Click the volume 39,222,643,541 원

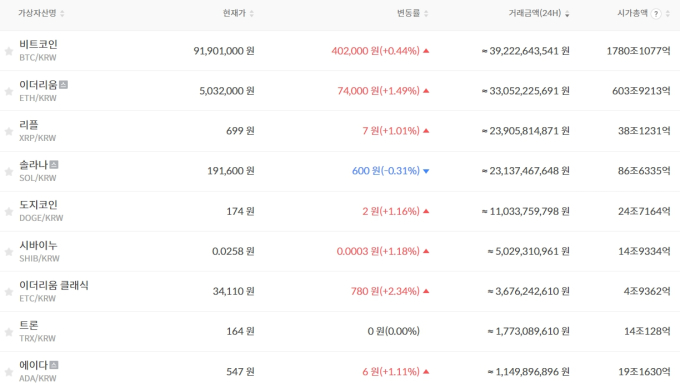(x=526, y=51)
